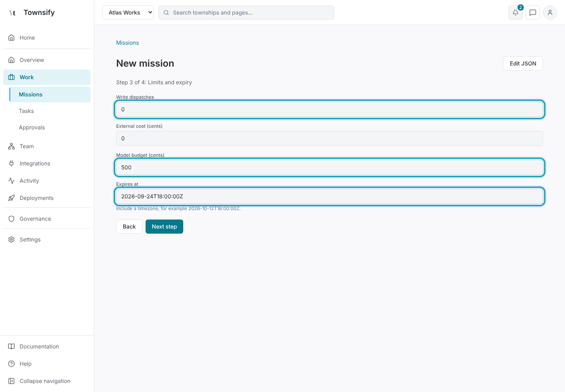
Task: Click the Deployments sidebar label
Action: tap(36, 198)
